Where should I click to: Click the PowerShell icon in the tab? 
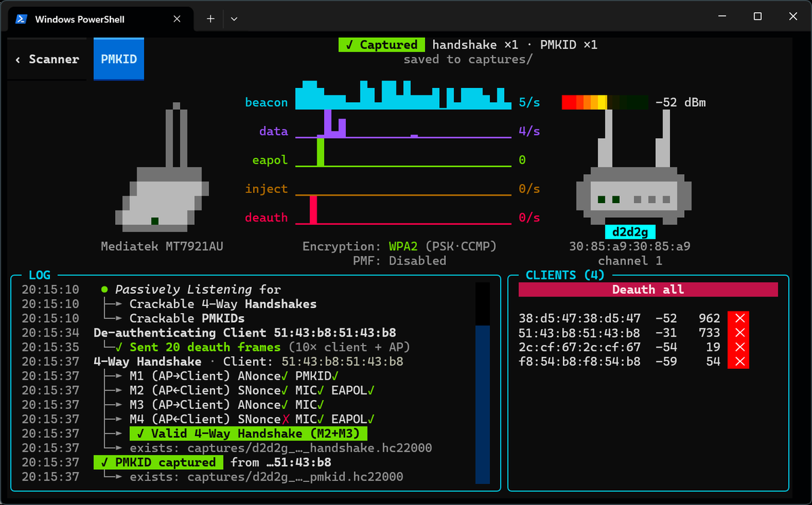click(22, 20)
